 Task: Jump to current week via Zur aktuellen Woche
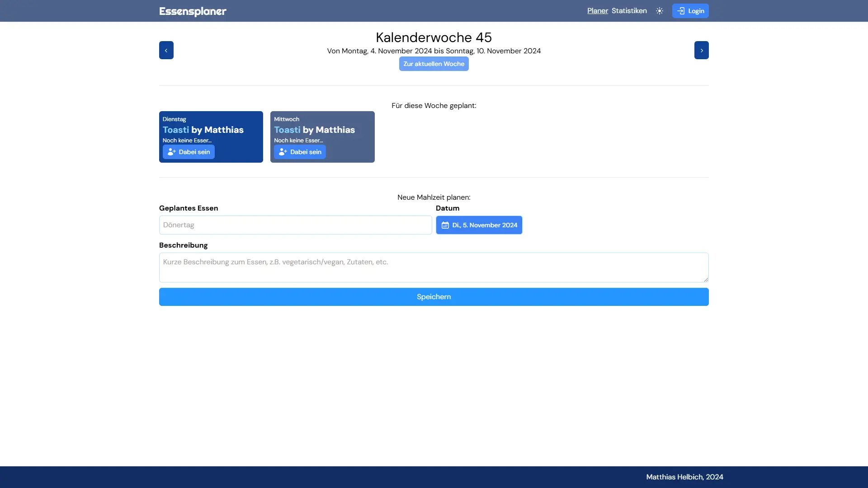pyautogui.click(x=434, y=64)
